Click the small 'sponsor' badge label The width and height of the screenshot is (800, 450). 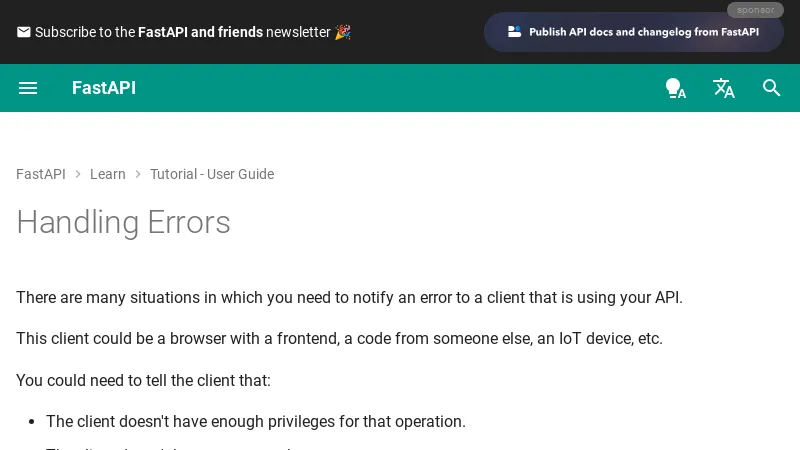click(x=755, y=10)
